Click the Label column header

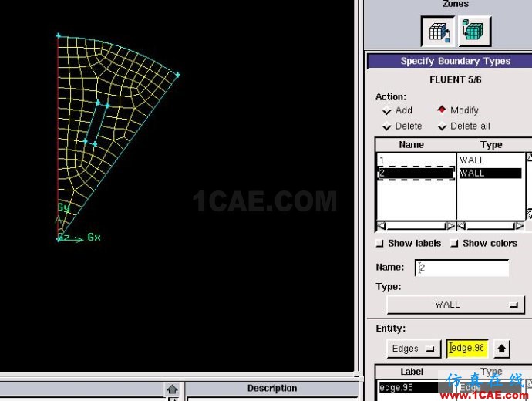point(412,372)
